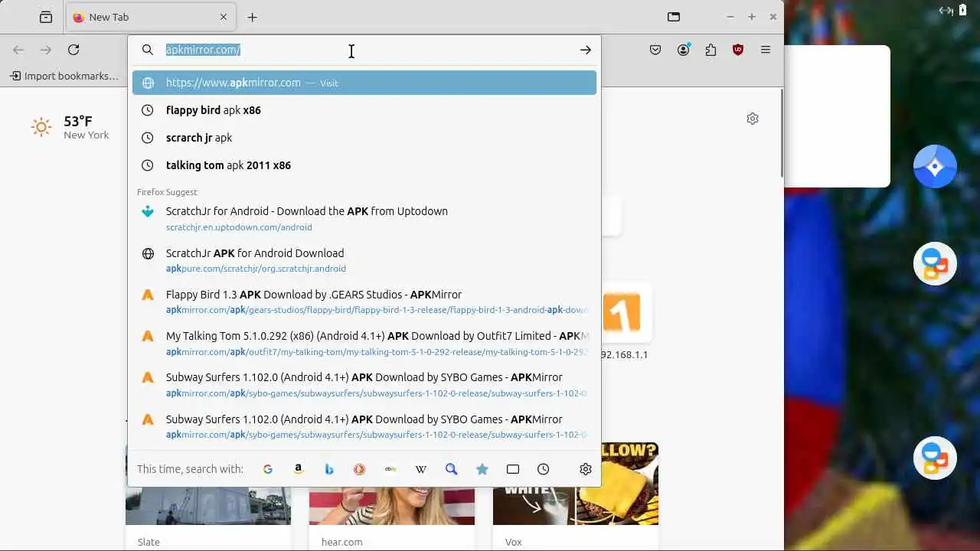Screen dimensions: 980x551
Task: Click the battery icon in the system tray
Action: [963, 10]
